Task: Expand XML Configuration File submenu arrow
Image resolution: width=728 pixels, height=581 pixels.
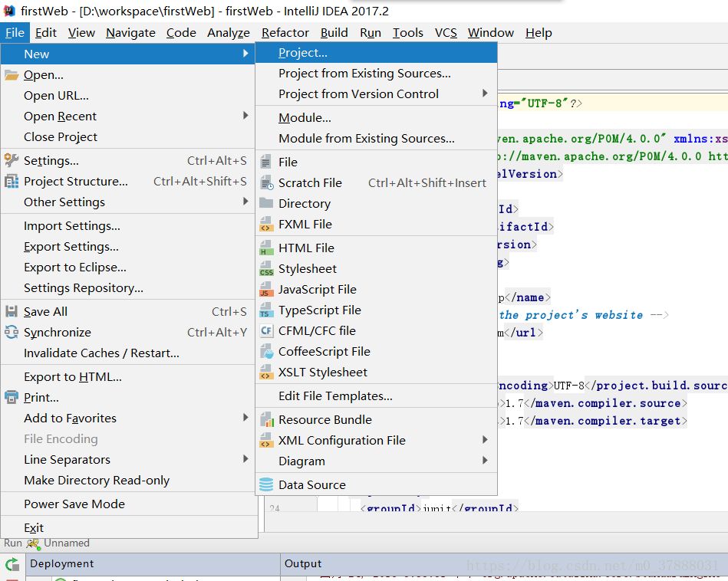Action: coord(485,439)
